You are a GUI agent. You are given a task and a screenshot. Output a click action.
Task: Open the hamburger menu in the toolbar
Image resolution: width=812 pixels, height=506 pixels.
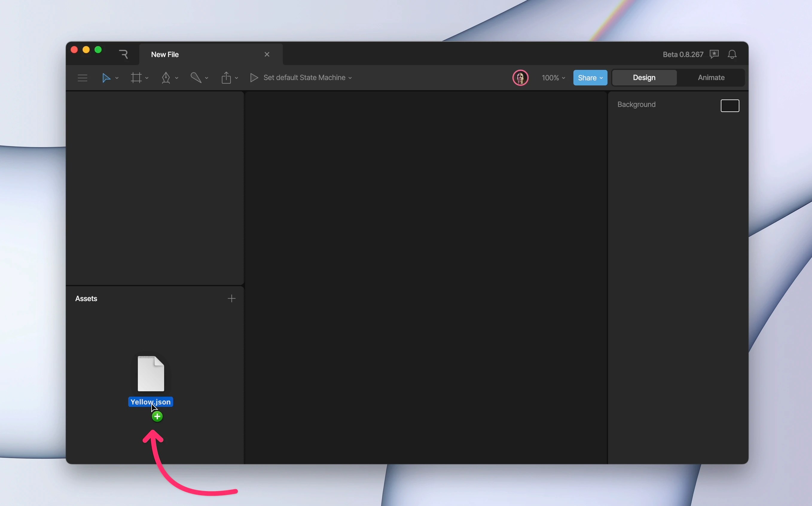pos(83,77)
